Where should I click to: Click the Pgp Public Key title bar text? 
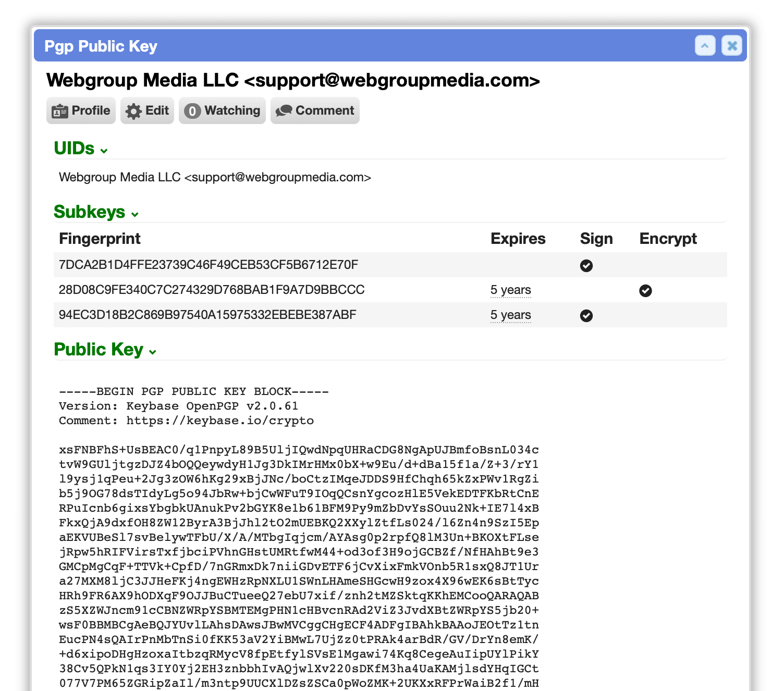101,46
